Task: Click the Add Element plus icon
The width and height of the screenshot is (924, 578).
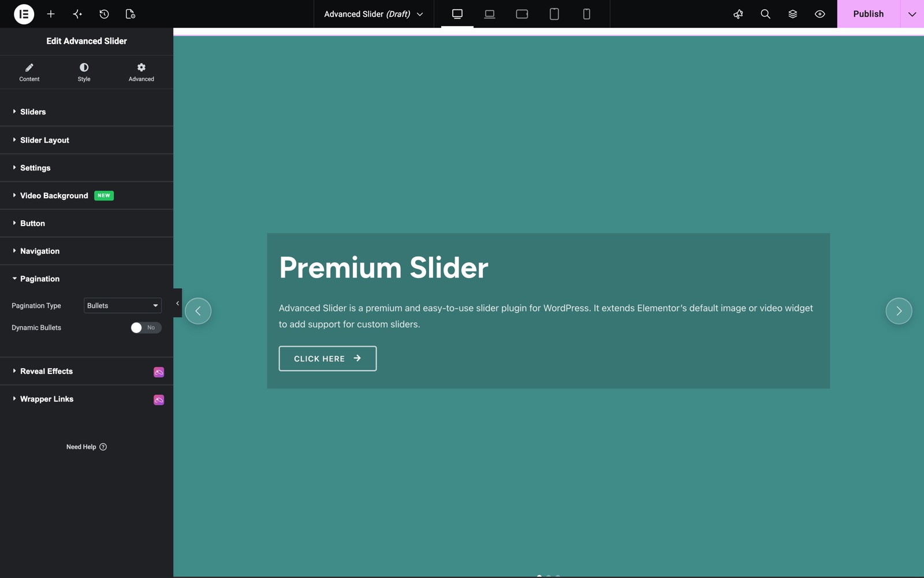Action: click(x=51, y=14)
